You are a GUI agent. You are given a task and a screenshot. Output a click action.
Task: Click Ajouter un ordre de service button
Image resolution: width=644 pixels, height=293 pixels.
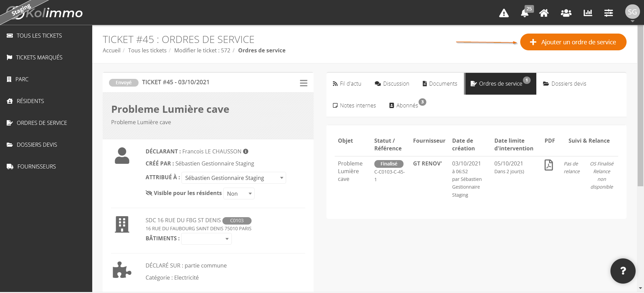click(573, 42)
